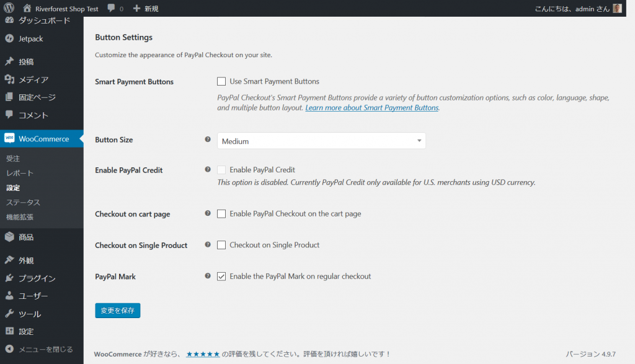The width and height of the screenshot is (635, 364).
Task: Open Learn more about Smart Payment Buttons link
Action: [x=372, y=108]
